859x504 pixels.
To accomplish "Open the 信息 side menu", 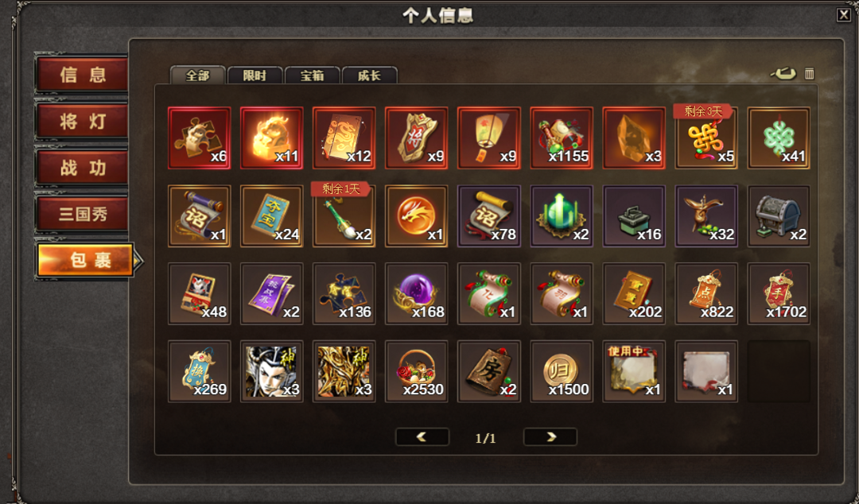I will pos(82,75).
